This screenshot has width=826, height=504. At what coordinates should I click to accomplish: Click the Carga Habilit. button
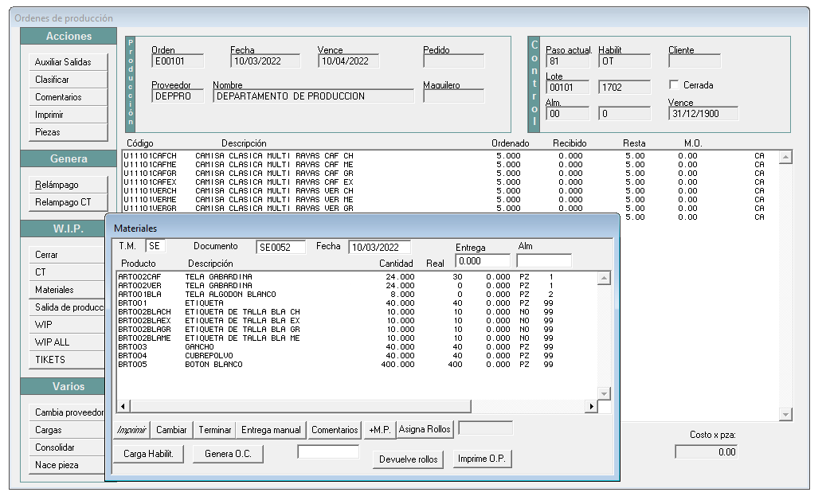point(149,454)
